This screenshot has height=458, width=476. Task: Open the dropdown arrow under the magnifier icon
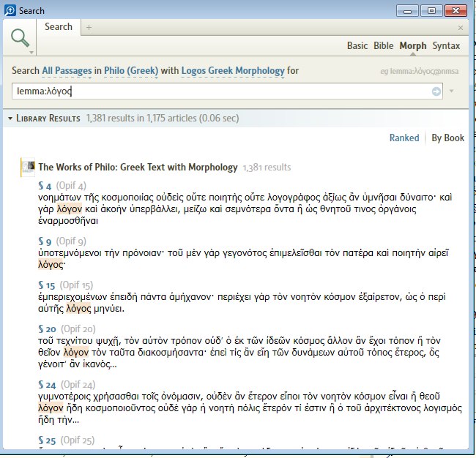pos(31,53)
